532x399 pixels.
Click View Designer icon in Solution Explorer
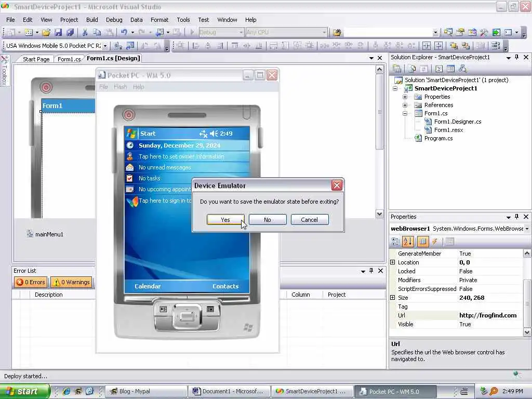pyautogui.click(x=450, y=69)
